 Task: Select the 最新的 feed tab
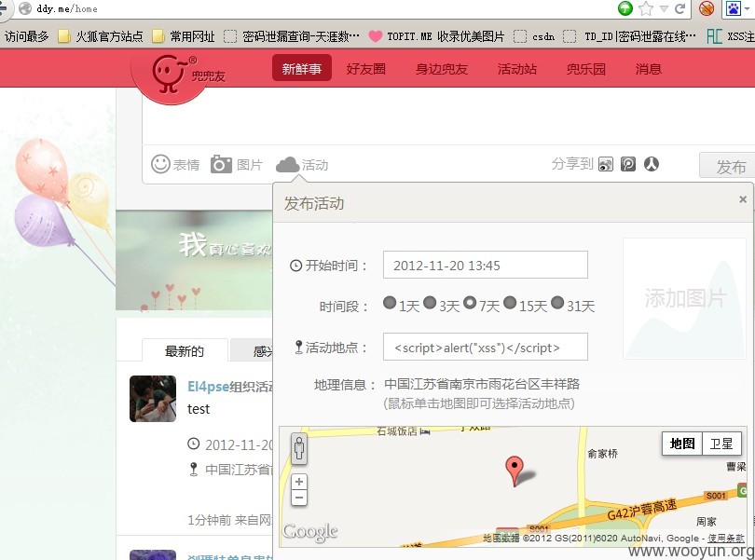pyautogui.click(x=185, y=350)
